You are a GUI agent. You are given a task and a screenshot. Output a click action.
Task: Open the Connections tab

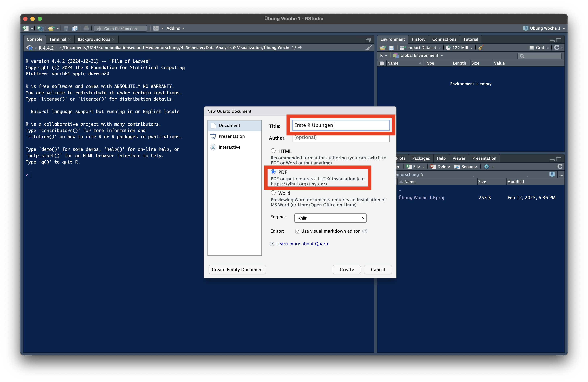coord(444,39)
